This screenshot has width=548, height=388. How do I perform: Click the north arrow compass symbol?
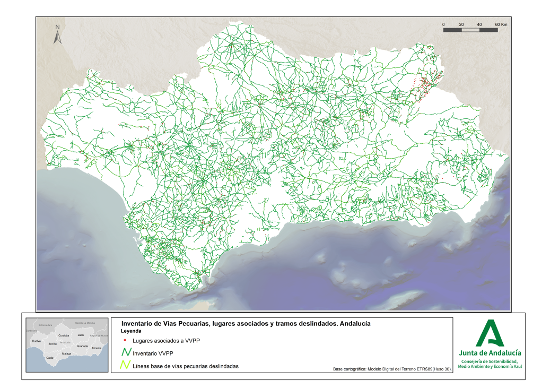tap(58, 35)
